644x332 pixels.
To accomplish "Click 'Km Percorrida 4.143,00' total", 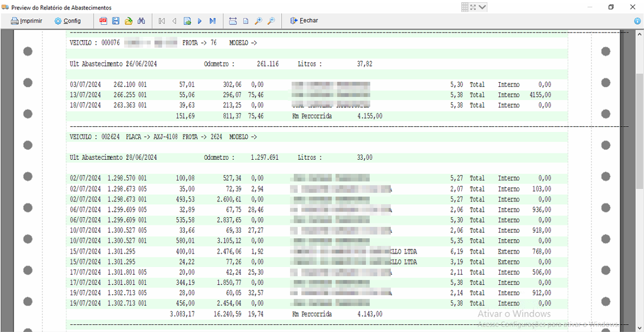I will pos(337,314).
